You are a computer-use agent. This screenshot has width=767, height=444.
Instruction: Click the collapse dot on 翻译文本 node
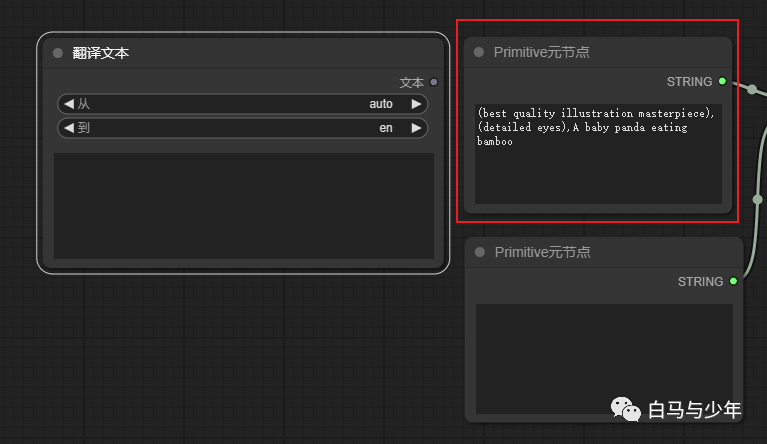pyautogui.click(x=58, y=53)
